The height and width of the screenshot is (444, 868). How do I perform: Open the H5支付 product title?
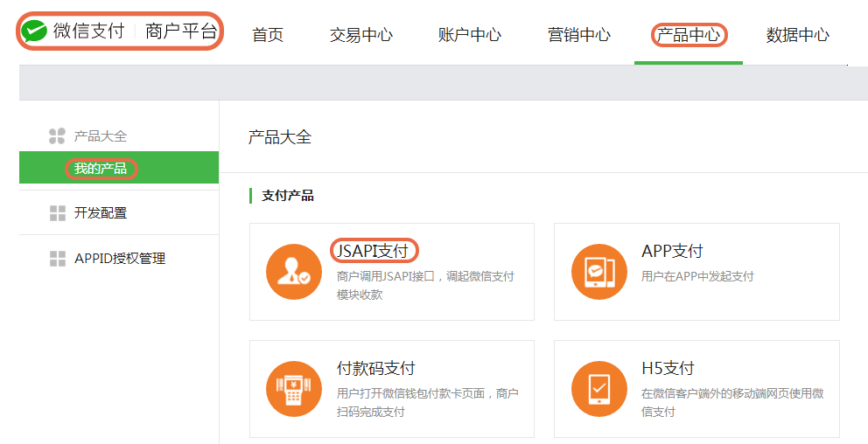668,368
